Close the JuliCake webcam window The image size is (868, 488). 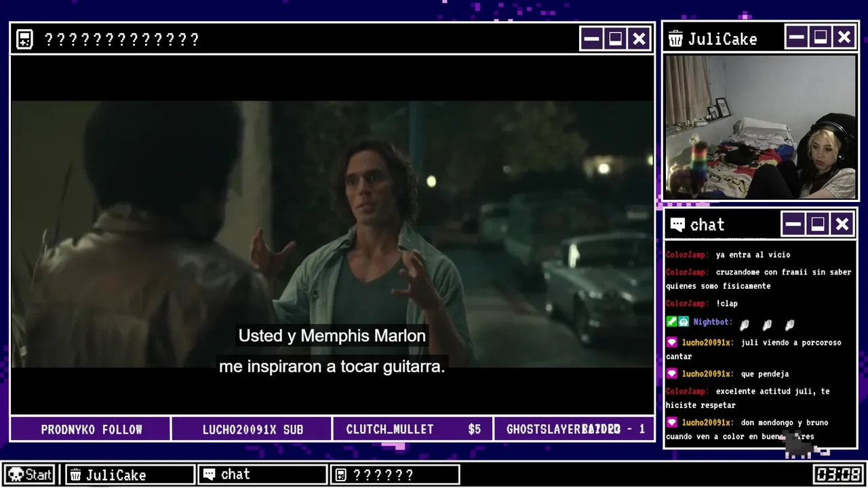coord(844,37)
